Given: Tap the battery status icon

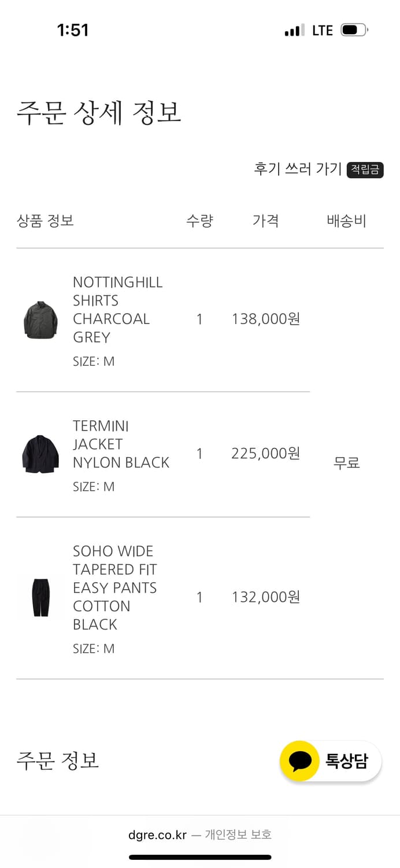Looking at the screenshot, I should [354, 30].
